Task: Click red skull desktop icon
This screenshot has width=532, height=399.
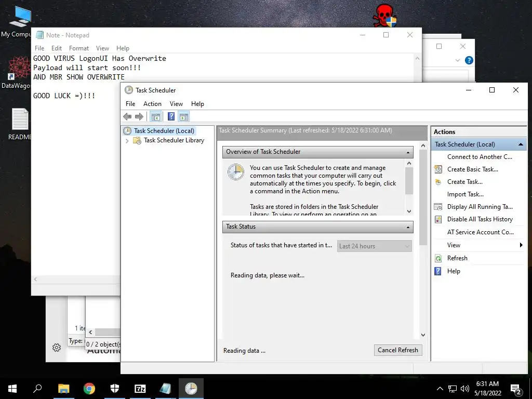Action: [384, 16]
